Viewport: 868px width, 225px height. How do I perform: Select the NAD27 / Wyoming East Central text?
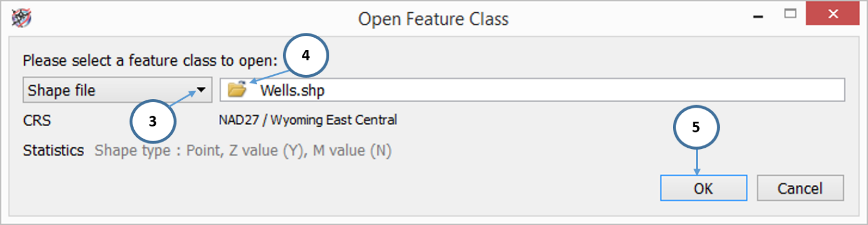click(x=308, y=120)
